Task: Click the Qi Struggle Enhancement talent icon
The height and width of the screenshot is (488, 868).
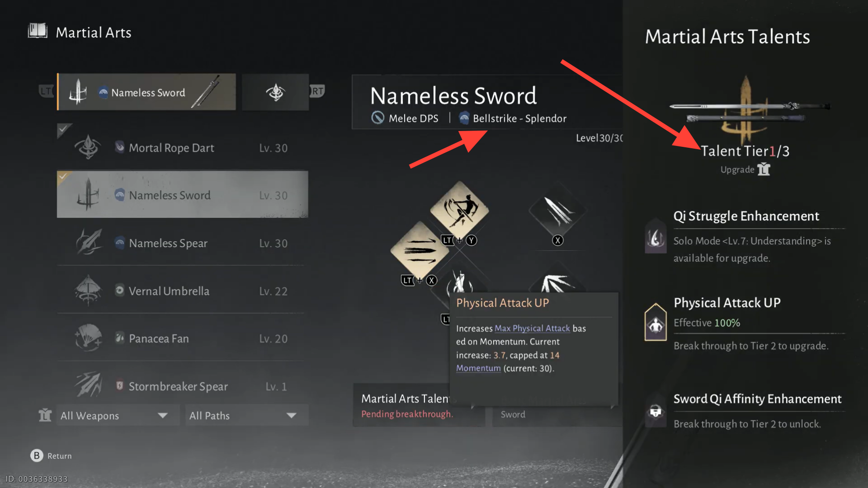Action: tap(656, 236)
